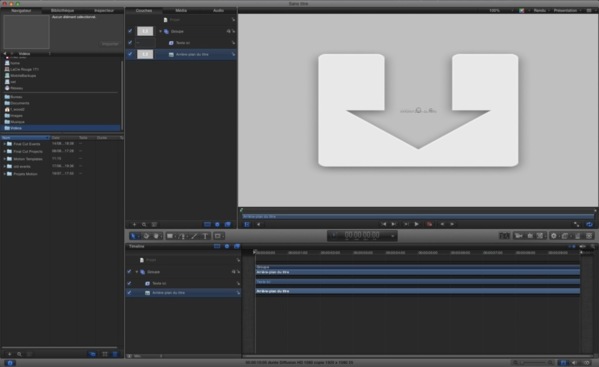Screen dimensions: 599x367
Task: Toggle filters display button in Layers footer
Action: coord(228,225)
